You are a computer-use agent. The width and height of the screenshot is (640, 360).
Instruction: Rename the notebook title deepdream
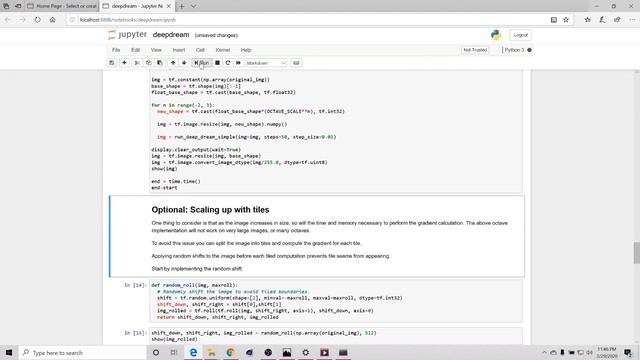(x=171, y=35)
